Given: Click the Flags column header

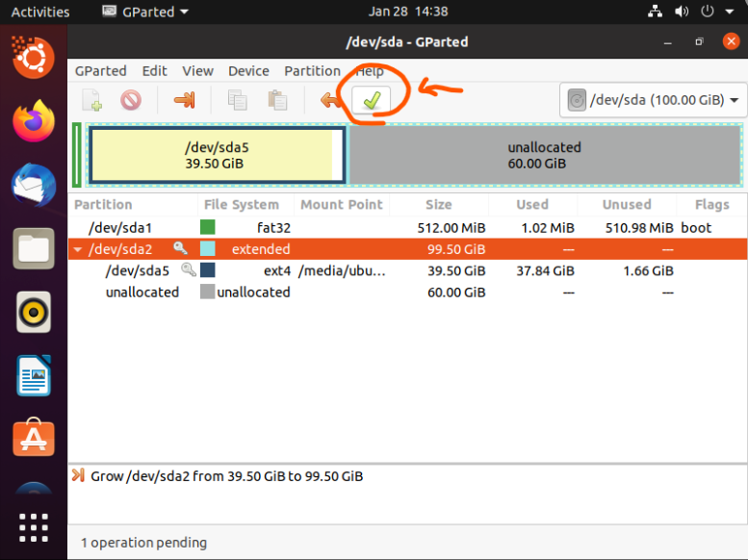Looking at the screenshot, I should pyautogui.click(x=711, y=205).
